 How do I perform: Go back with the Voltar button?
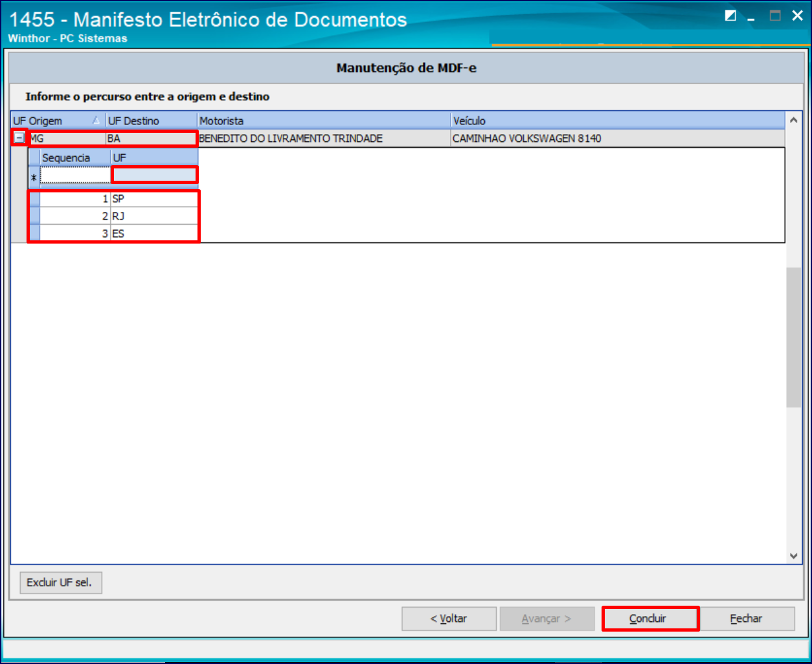(x=449, y=619)
